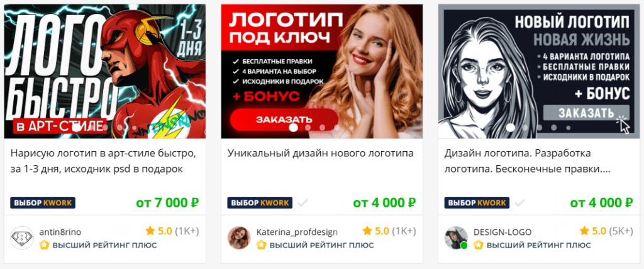The width and height of the screenshot is (644, 269).
Task: Select the second carousel dot on the 'Новый логотип' image
Action: [525, 127]
